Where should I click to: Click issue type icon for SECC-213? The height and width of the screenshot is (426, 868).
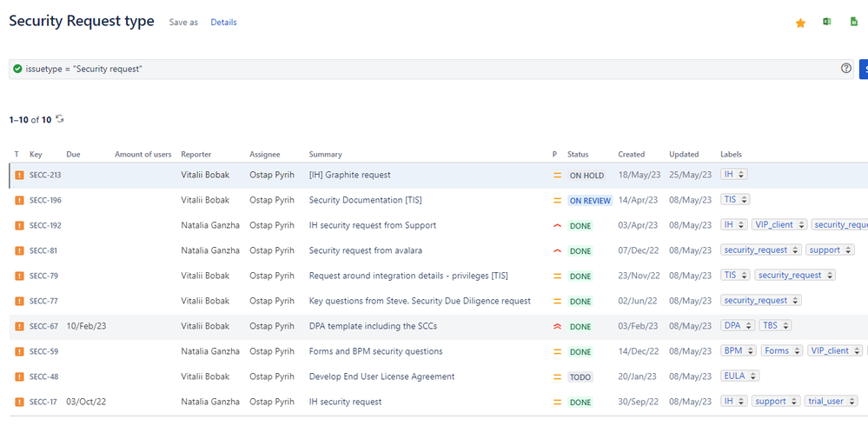(19, 175)
